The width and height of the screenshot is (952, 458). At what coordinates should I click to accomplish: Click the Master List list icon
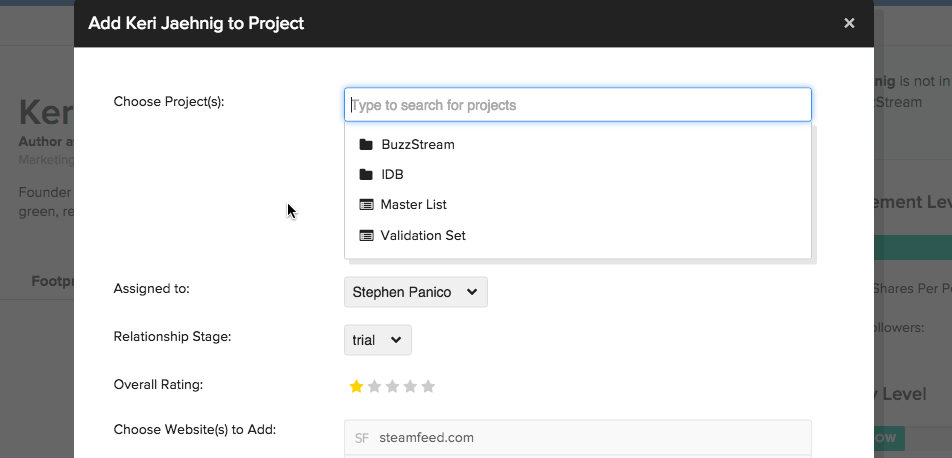click(x=366, y=205)
